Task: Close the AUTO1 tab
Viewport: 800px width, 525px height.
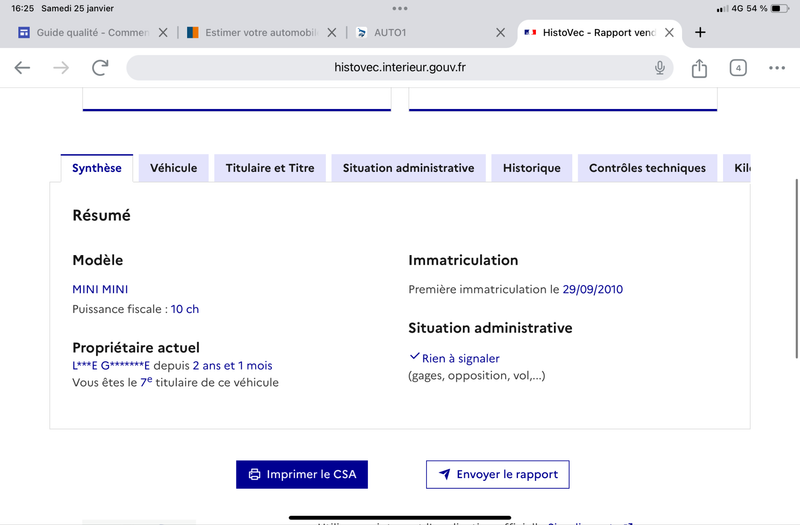Action: 501,33
